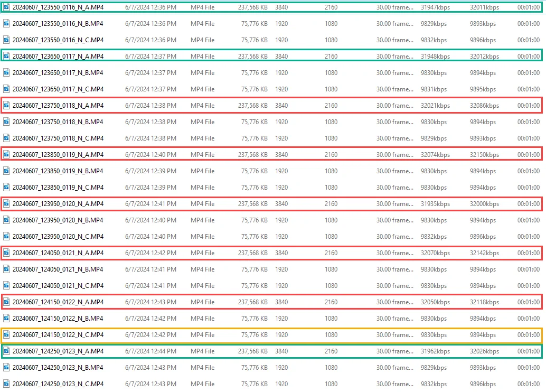Select file name 20240607_123650_0117_N_B.MP4

click(58, 73)
